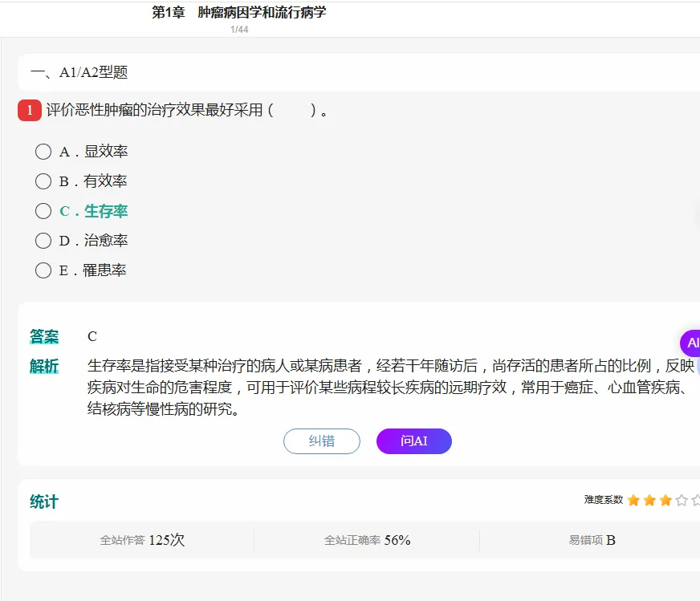This screenshot has width=700, height=601.
Task: Click the second difficulty star
Action: click(649, 500)
